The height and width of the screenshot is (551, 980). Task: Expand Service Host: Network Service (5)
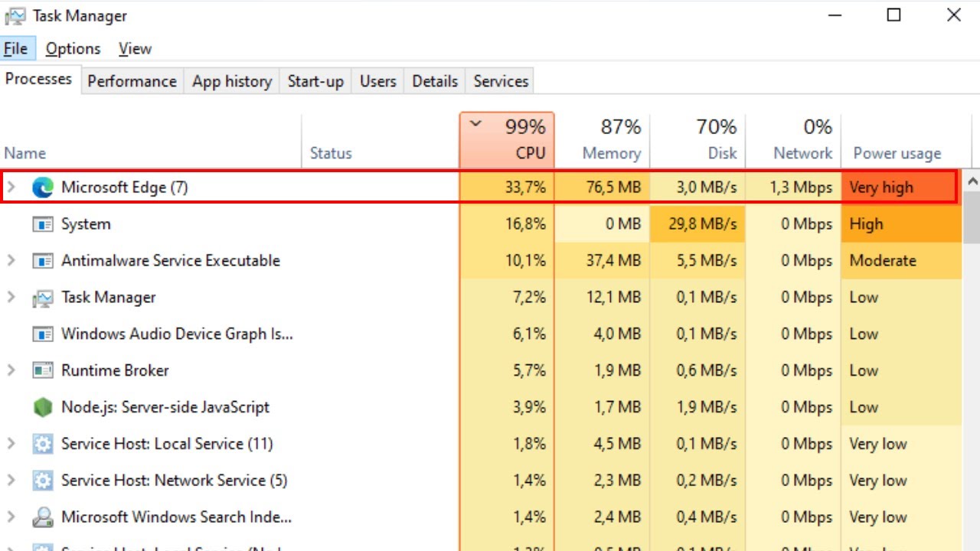click(x=11, y=481)
